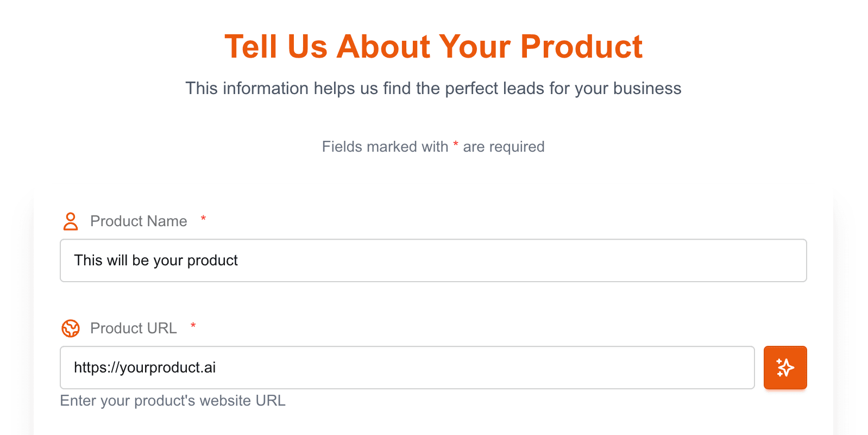868x435 pixels.
Task: Click 'This will be your product' text
Action: click(x=156, y=260)
